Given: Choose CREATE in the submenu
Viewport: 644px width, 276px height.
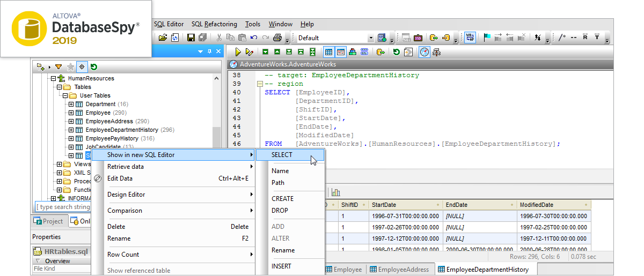Looking at the screenshot, I should tap(290, 199).
